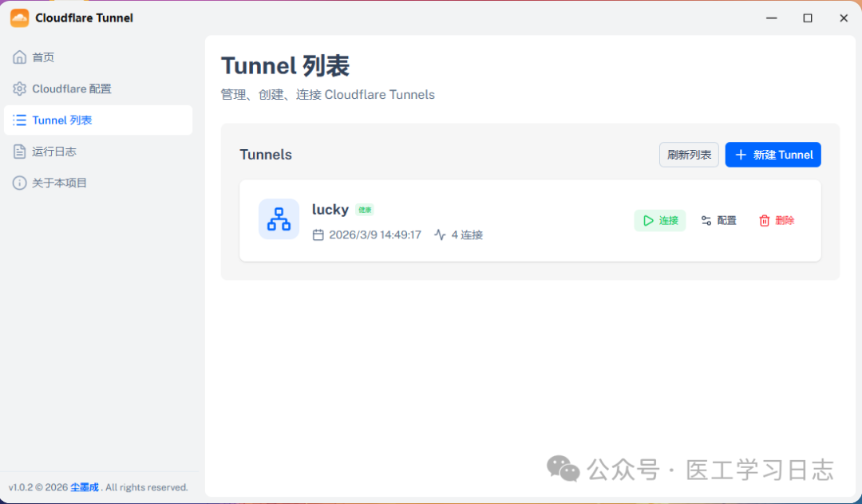Connect the lucky tunnel via 连接

click(660, 220)
